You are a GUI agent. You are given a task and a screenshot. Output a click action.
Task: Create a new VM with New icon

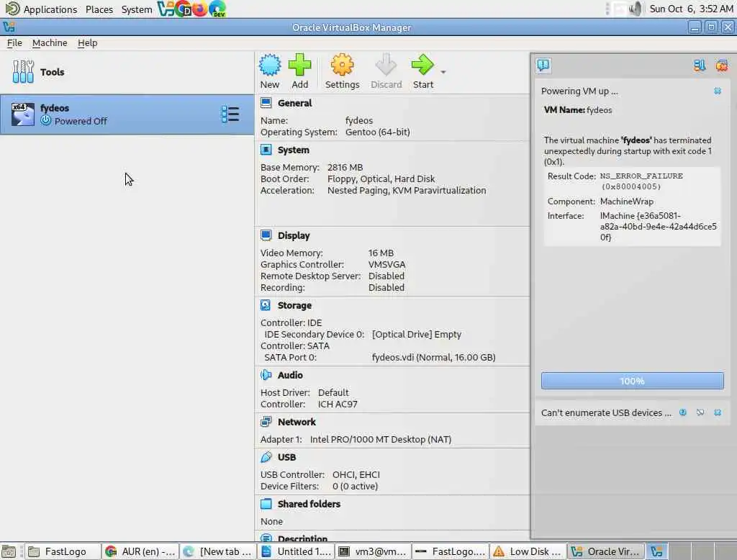(x=270, y=65)
